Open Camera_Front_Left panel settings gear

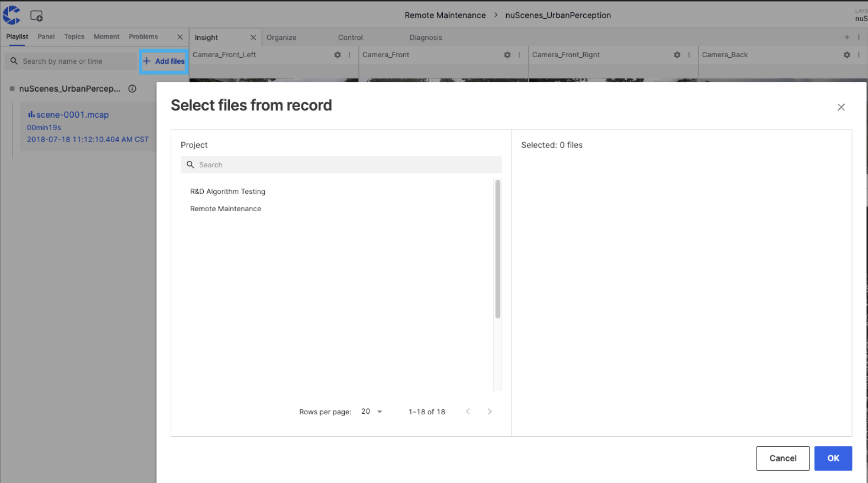pyautogui.click(x=337, y=55)
